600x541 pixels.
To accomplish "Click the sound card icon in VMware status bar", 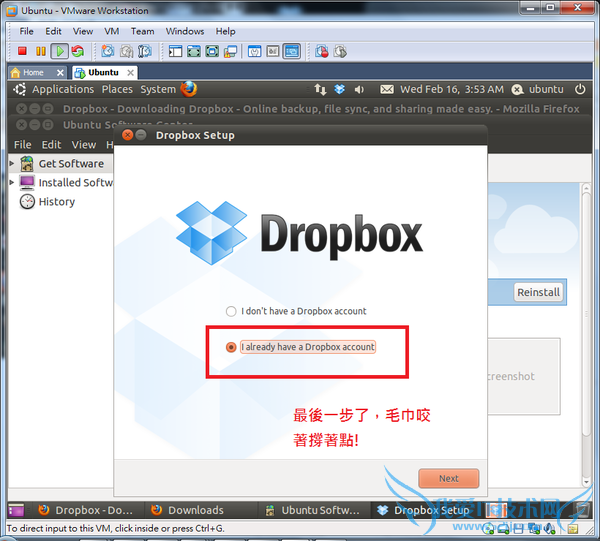I will pyautogui.click(x=549, y=529).
